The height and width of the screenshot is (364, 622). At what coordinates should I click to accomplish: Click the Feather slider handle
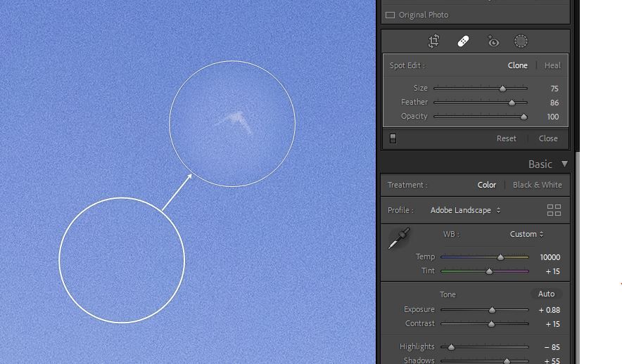[512, 103]
